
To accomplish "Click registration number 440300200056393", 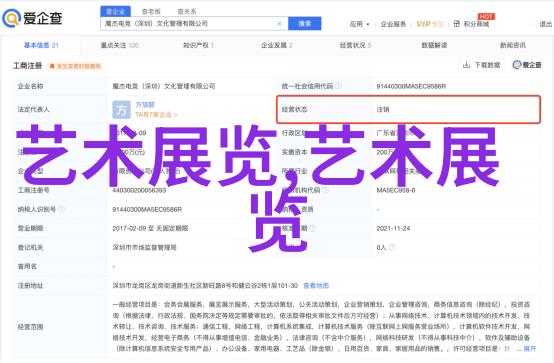I will pyautogui.click(x=139, y=190).
